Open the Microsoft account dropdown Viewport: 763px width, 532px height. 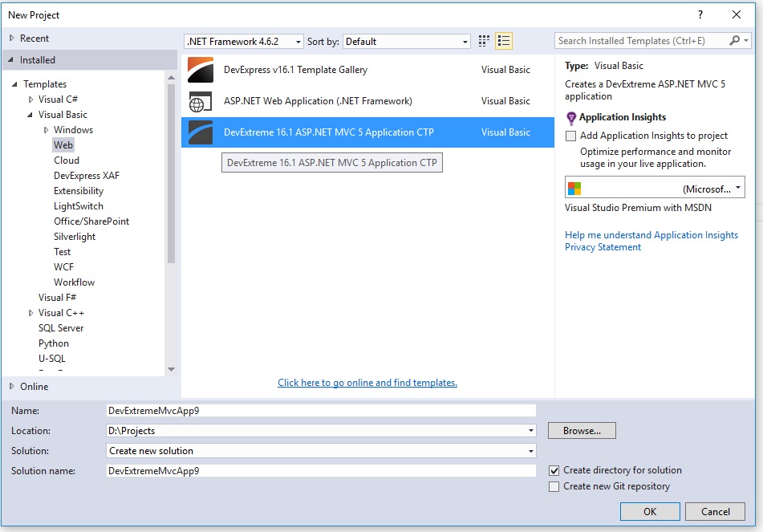coord(655,188)
